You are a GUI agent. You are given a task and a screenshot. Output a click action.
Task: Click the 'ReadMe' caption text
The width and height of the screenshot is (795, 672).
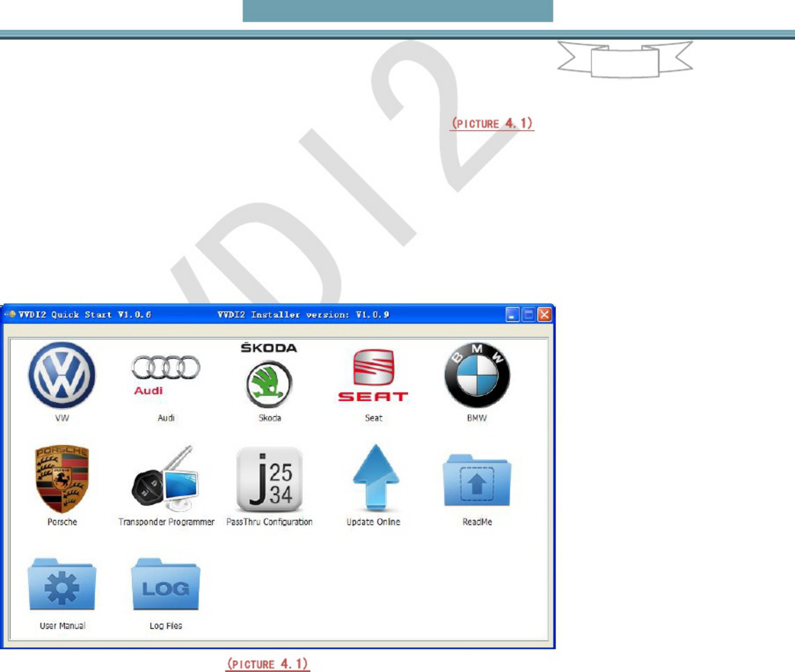click(x=477, y=522)
